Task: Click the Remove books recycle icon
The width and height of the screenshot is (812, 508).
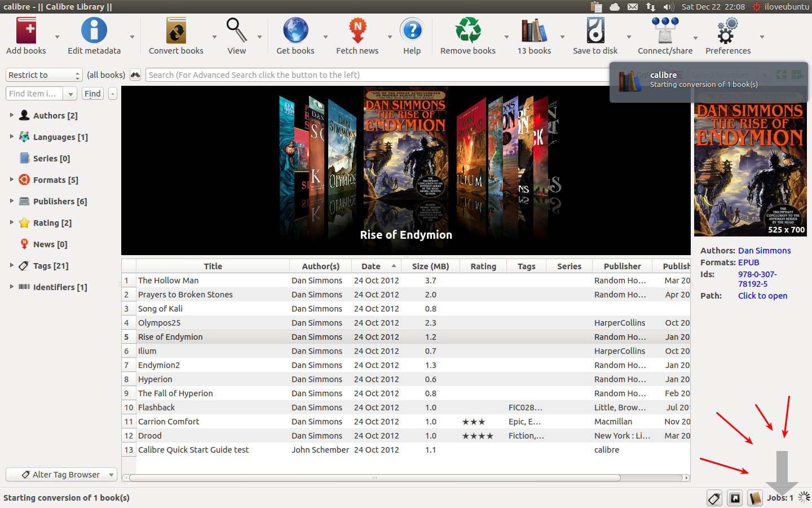Action: point(468,30)
